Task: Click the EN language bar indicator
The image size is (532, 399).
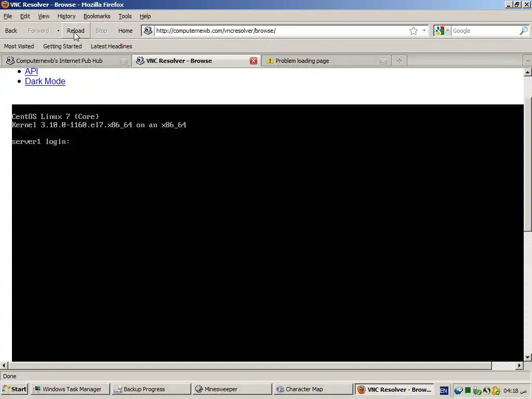Action: coord(444,391)
